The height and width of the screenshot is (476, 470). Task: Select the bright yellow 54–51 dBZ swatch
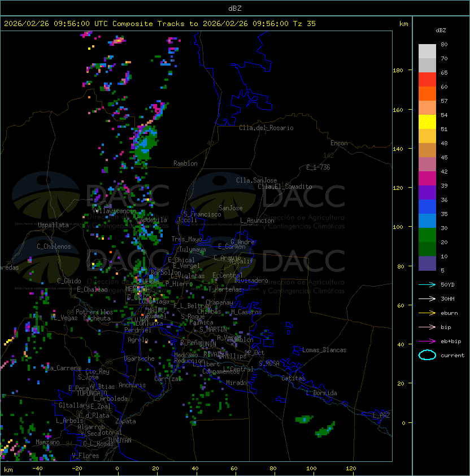[x=427, y=122]
